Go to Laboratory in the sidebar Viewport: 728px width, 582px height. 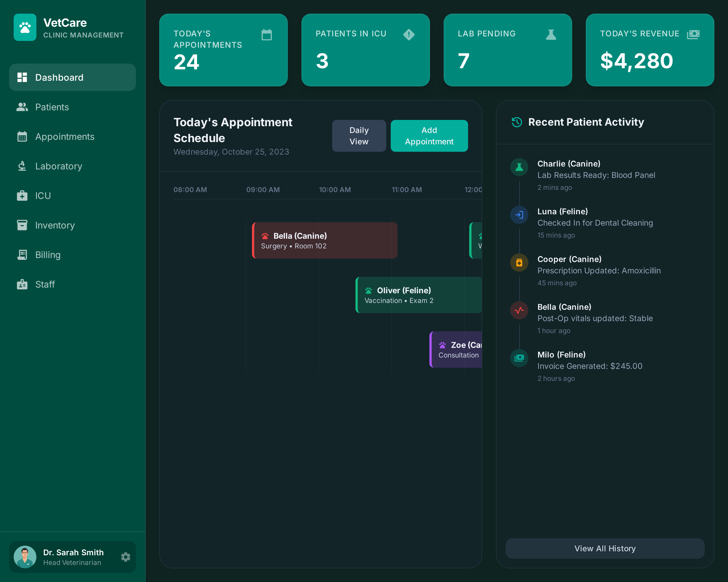[x=58, y=166]
